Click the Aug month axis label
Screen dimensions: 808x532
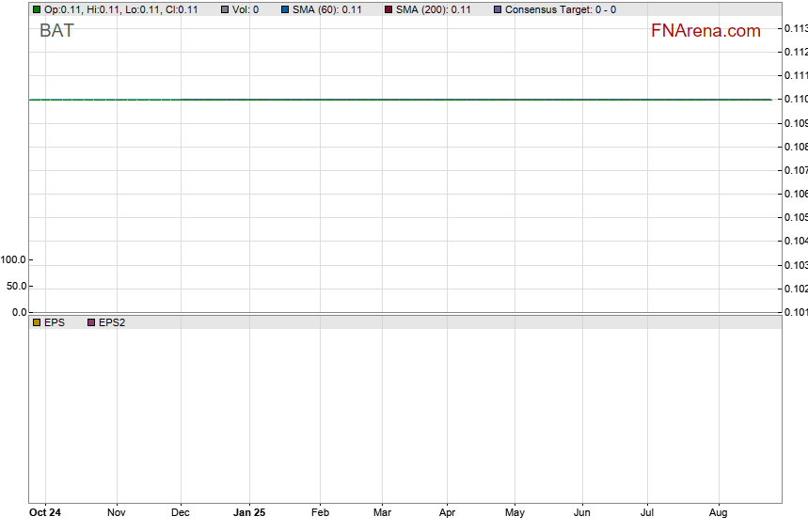pos(718,513)
